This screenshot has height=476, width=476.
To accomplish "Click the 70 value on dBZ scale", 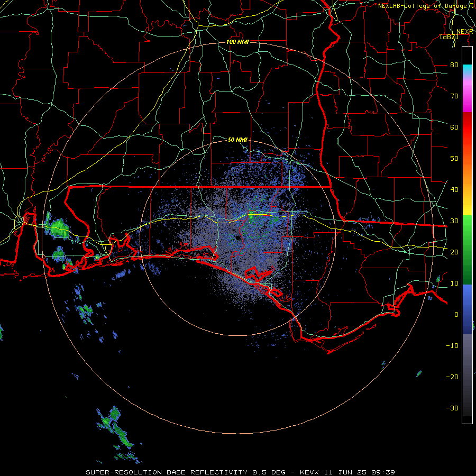I will (x=454, y=96).
